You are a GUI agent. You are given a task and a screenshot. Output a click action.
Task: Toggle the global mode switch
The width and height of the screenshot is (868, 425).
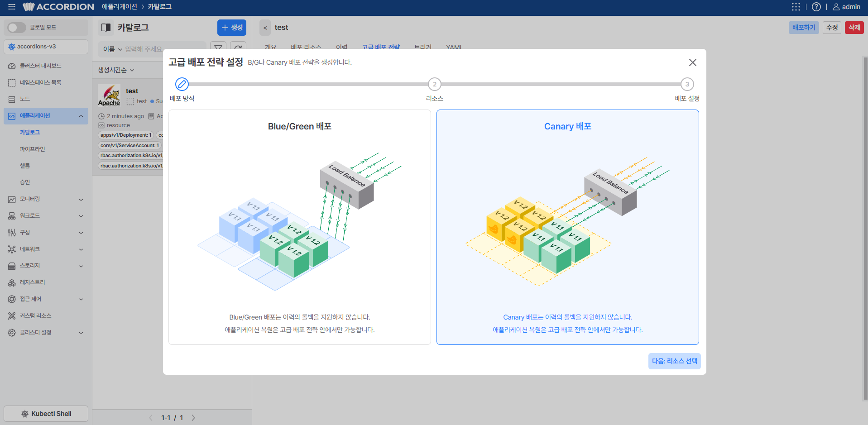click(x=17, y=28)
